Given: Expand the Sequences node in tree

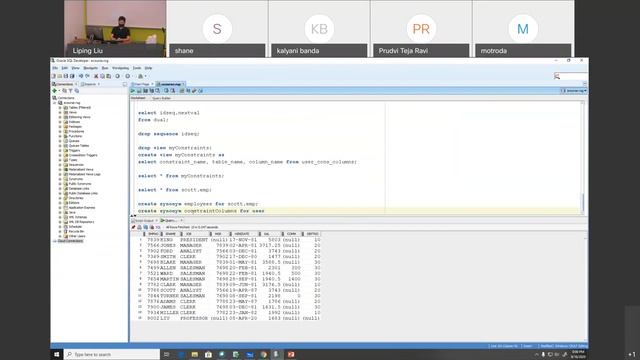Looking at the screenshot, I should (60, 165).
